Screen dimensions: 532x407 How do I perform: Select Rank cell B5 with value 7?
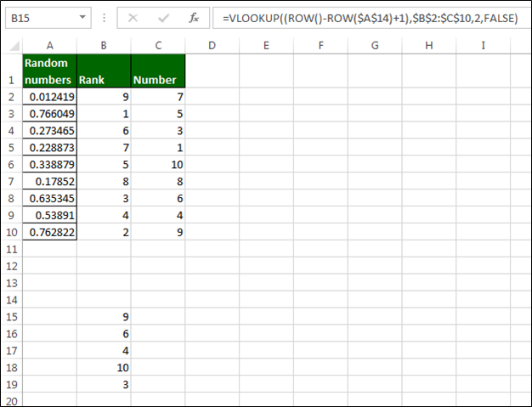[104, 148]
